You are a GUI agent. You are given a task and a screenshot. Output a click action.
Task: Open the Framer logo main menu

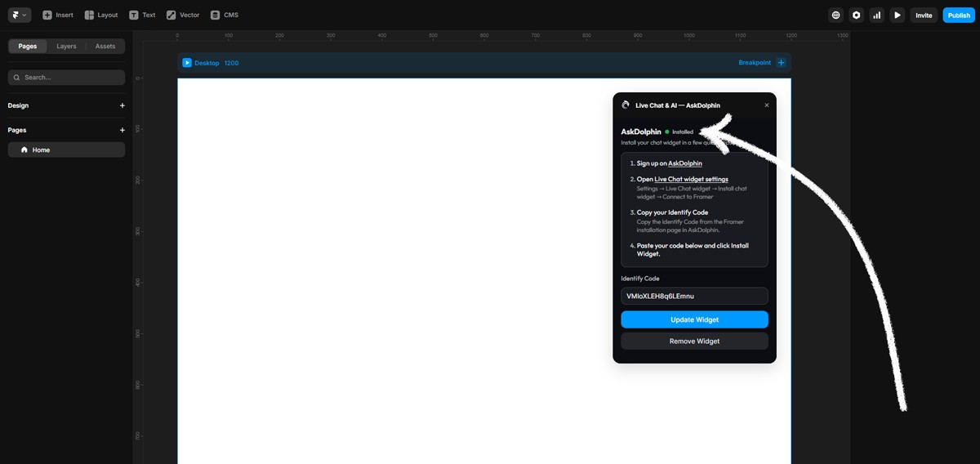point(20,15)
